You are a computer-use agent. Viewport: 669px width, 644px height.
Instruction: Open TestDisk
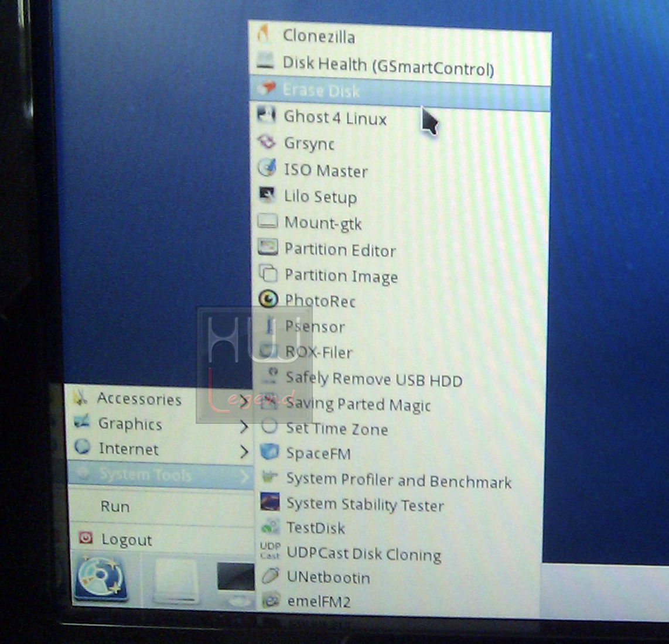(400, 529)
